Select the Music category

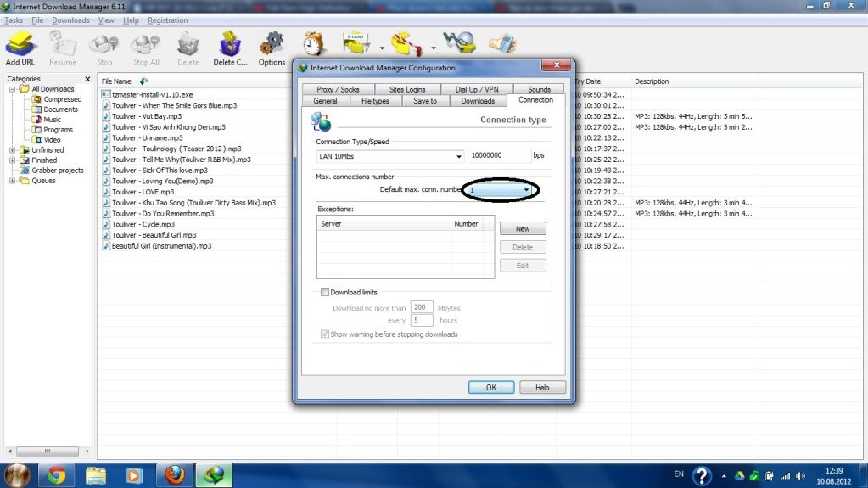[52, 120]
